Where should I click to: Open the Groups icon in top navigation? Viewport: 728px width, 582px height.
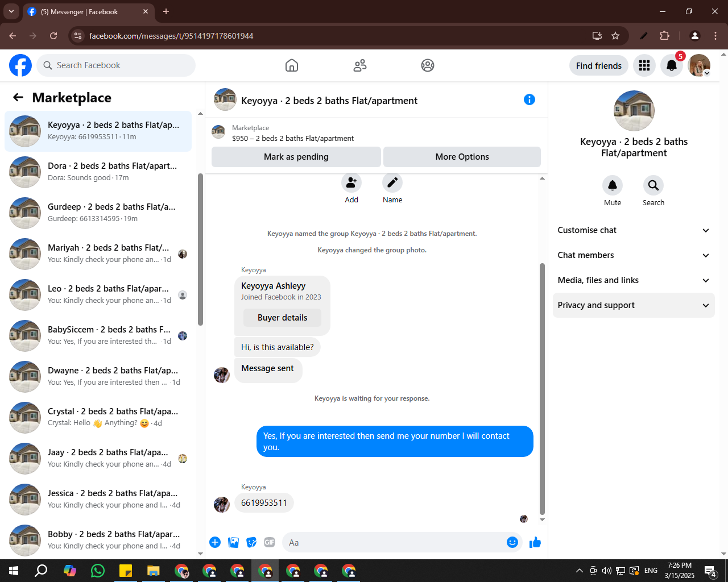coord(428,65)
